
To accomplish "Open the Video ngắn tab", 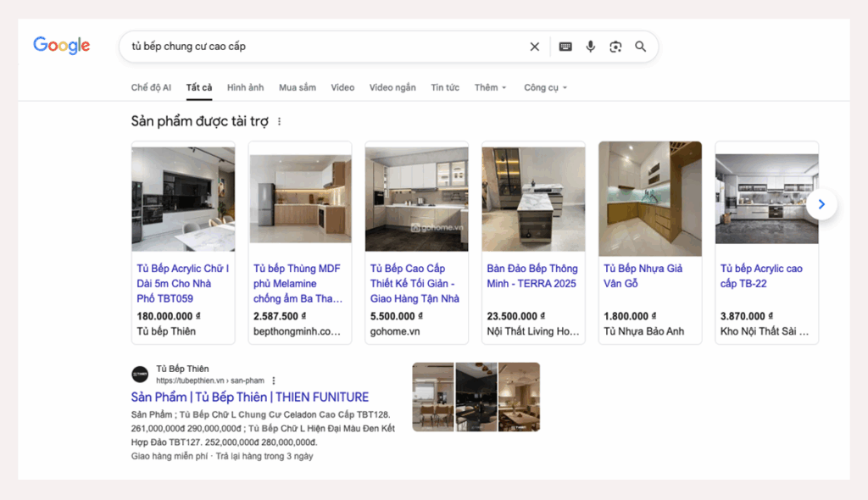I will [x=392, y=87].
